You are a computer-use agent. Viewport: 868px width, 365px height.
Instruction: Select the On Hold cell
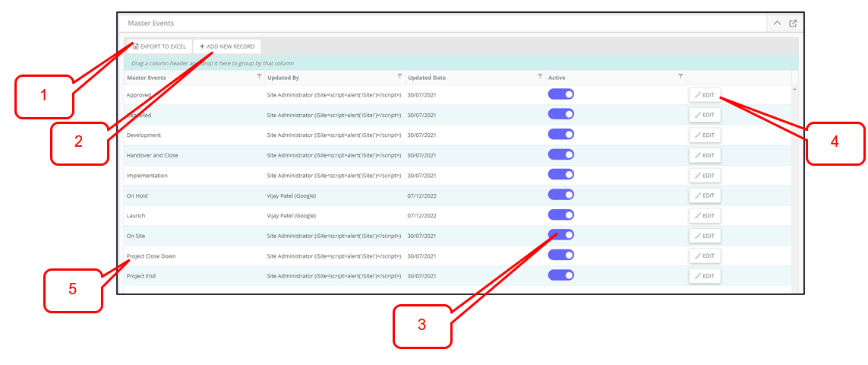tap(137, 196)
